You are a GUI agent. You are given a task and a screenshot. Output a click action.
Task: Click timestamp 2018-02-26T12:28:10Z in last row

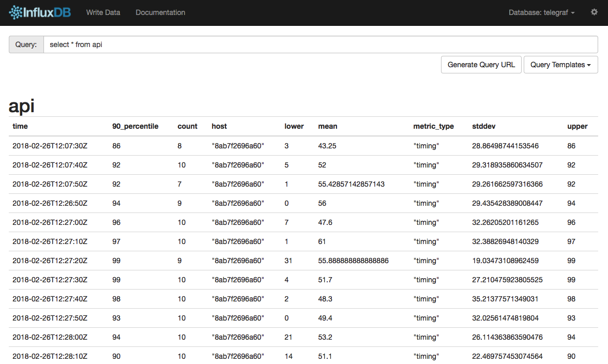[50, 356]
